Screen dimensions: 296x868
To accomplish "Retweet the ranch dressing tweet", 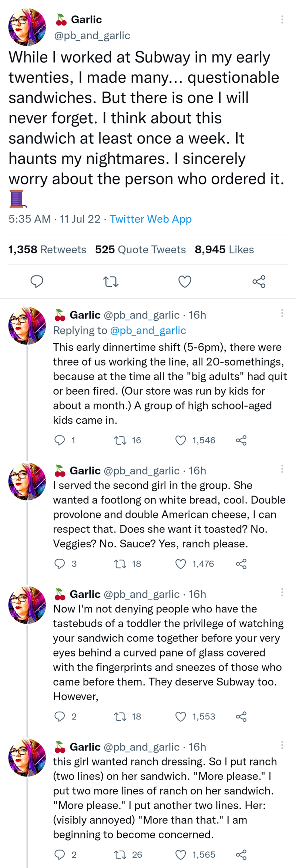I will (x=120, y=855).
